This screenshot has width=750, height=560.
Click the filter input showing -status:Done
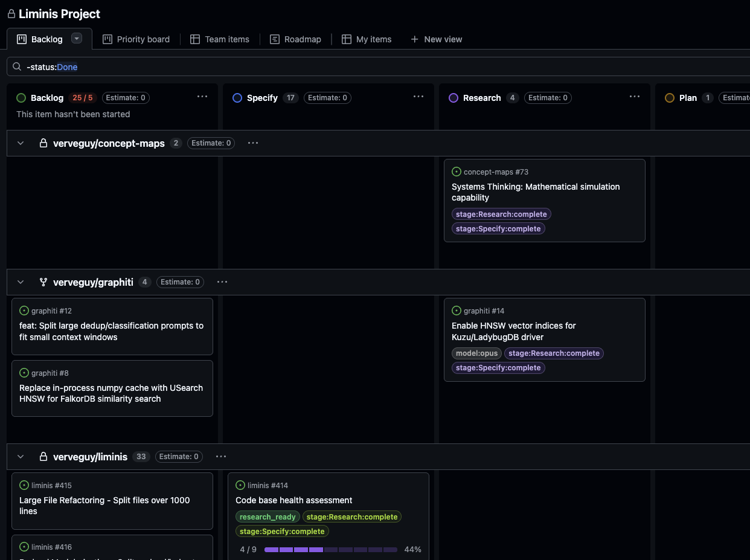tap(54, 66)
